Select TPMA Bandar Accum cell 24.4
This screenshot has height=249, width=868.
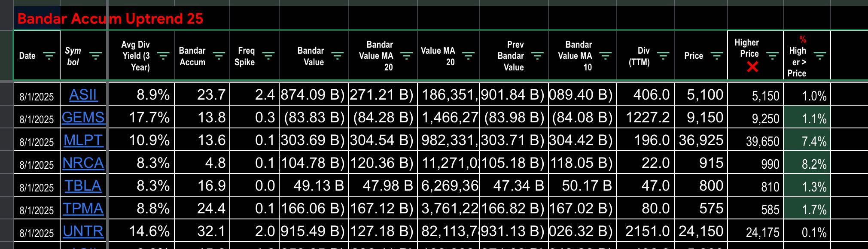(202, 208)
